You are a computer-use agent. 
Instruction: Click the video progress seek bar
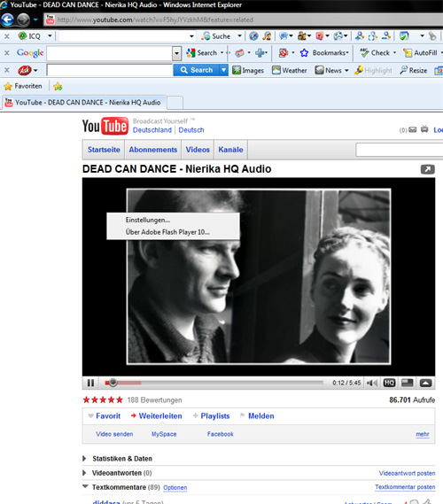tap(214, 383)
